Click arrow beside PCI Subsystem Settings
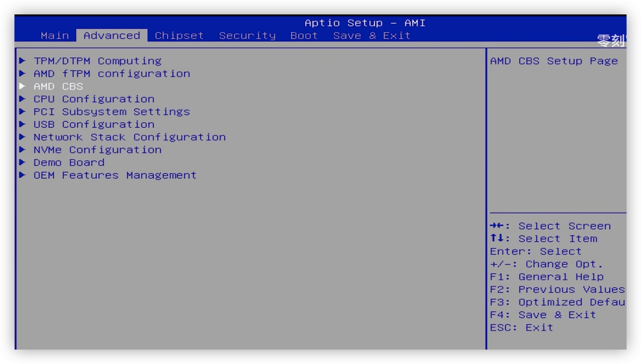 click(22, 111)
